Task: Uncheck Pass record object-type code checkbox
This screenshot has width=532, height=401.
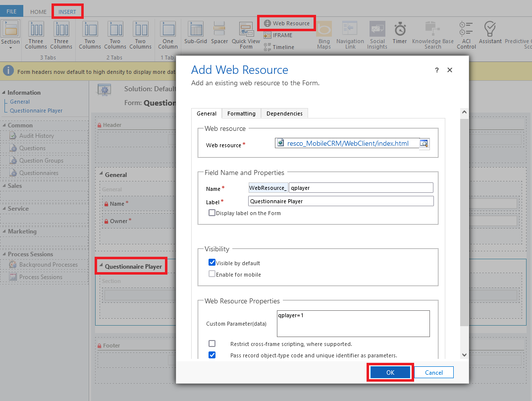Action: [212, 355]
